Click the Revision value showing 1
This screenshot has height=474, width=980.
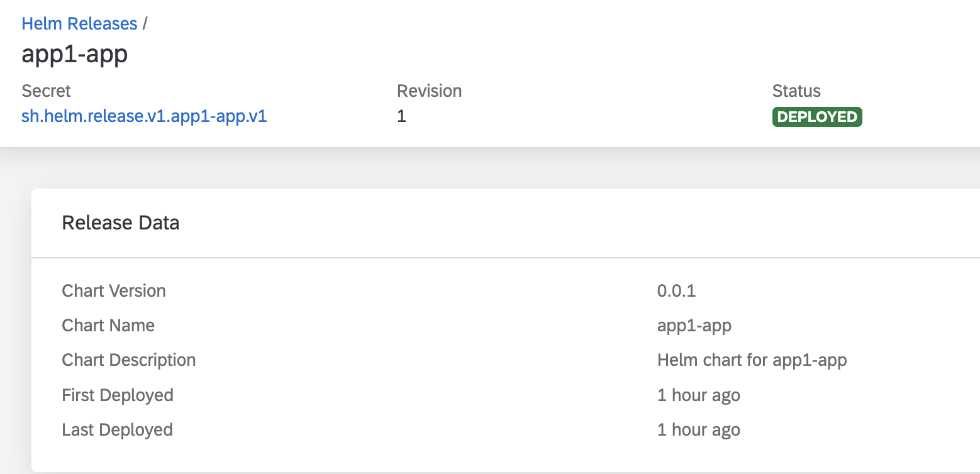coord(401,116)
